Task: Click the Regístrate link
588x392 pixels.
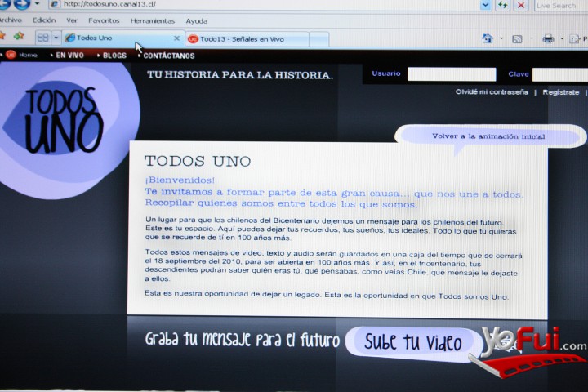Action: click(560, 92)
